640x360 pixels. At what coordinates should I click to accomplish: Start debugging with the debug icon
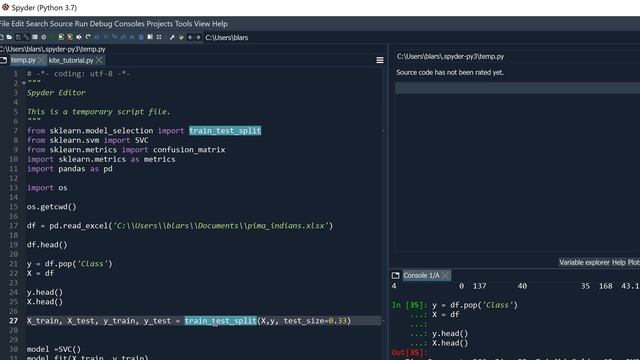click(96, 37)
